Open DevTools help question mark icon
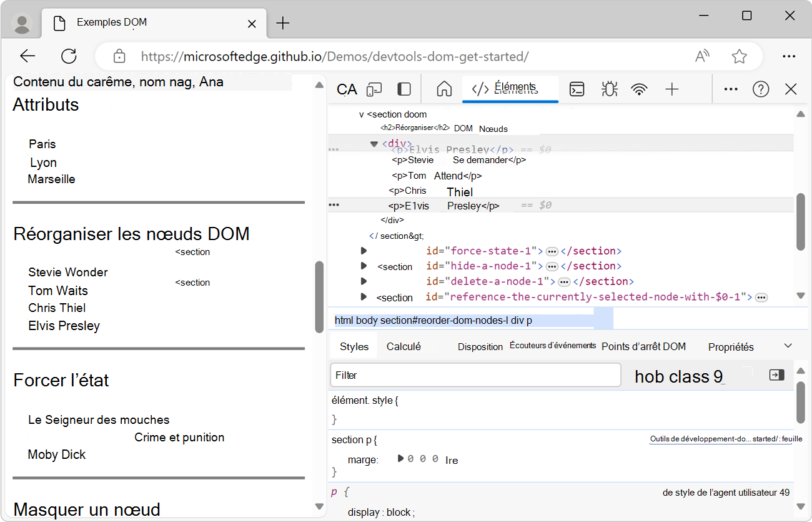812x522 pixels. pyautogui.click(x=761, y=89)
